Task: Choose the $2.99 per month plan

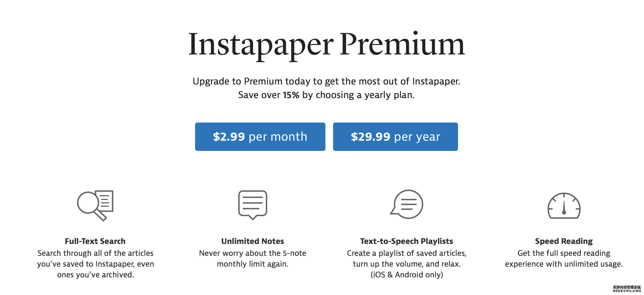Action: 260,137
